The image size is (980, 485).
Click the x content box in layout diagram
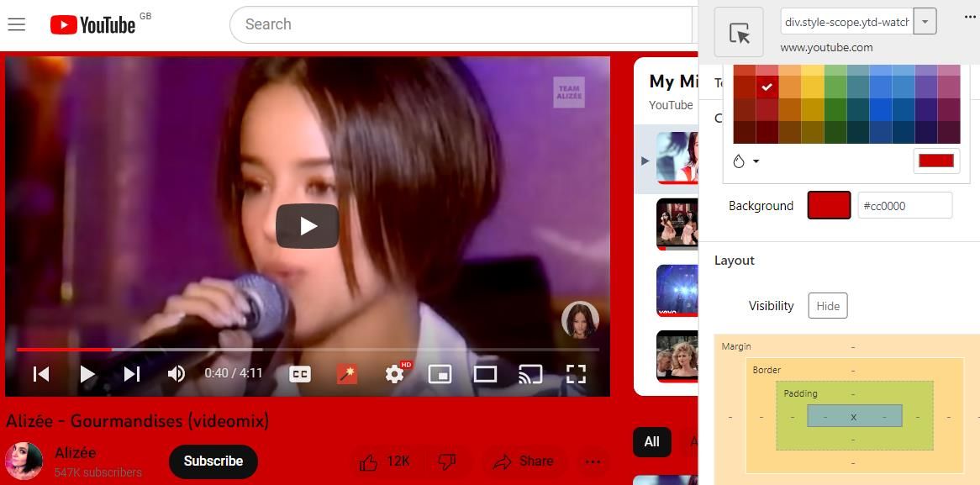854,417
